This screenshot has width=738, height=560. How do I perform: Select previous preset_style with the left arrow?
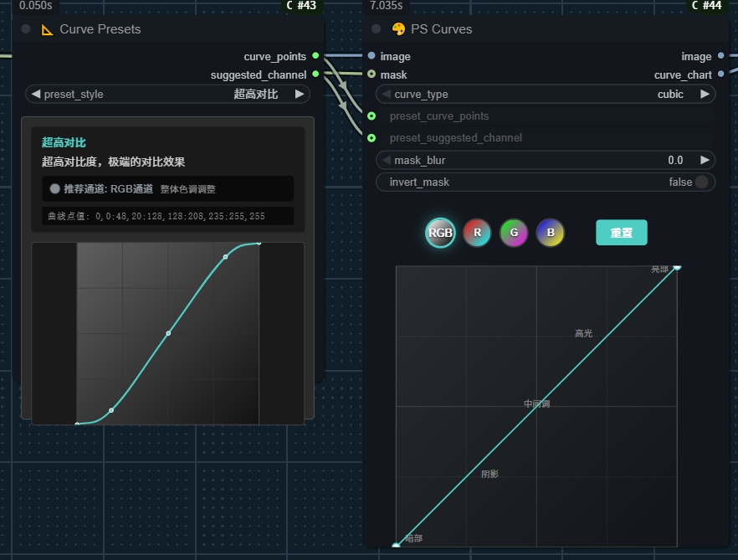tap(36, 95)
